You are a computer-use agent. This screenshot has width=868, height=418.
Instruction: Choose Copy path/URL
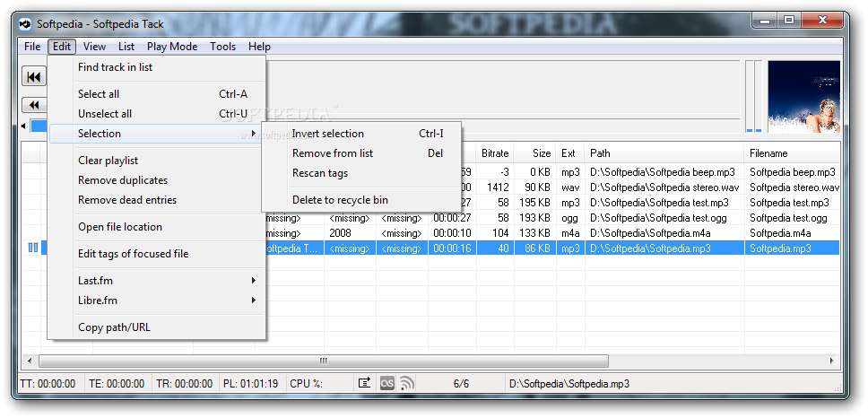pos(157,327)
